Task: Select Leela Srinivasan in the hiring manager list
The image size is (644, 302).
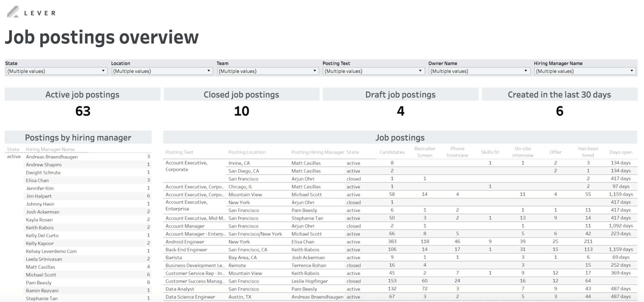Action: click(x=44, y=259)
